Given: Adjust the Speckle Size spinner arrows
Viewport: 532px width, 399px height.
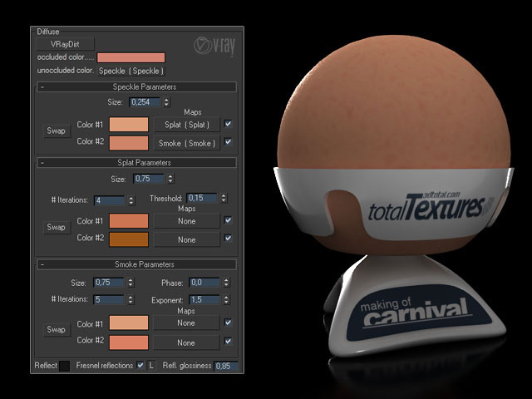Looking at the screenshot, I should 166,101.
